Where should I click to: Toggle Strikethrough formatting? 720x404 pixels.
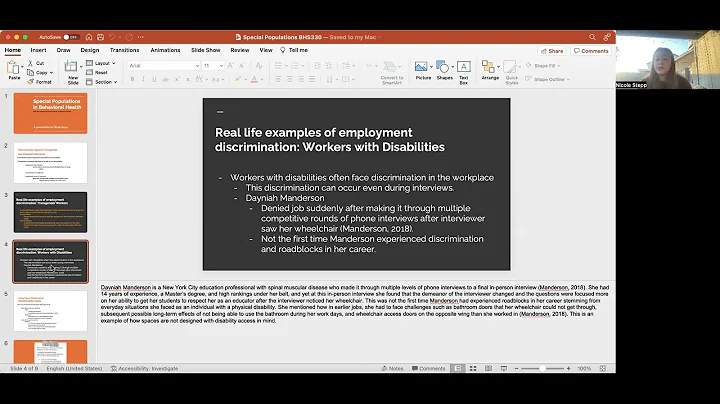coord(165,79)
